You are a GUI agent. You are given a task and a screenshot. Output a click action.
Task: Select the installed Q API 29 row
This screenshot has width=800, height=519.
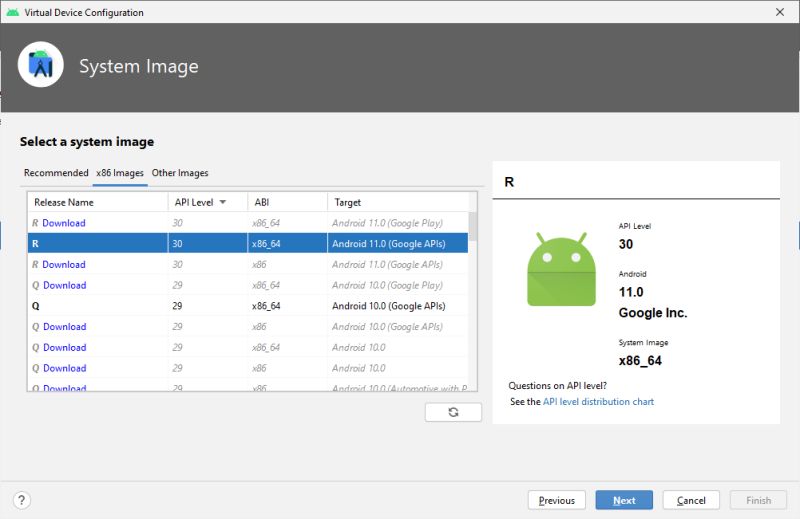[248, 306]
